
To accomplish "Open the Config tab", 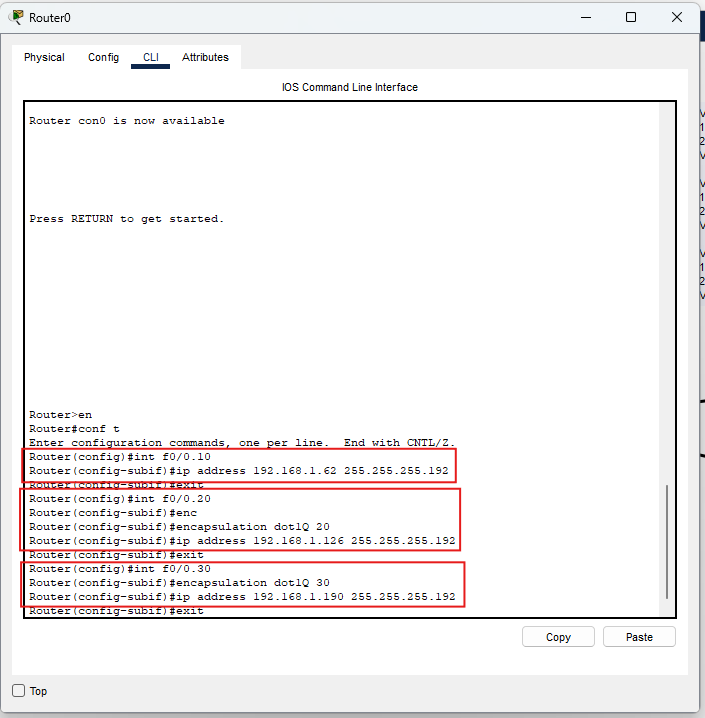I will 103,57.
